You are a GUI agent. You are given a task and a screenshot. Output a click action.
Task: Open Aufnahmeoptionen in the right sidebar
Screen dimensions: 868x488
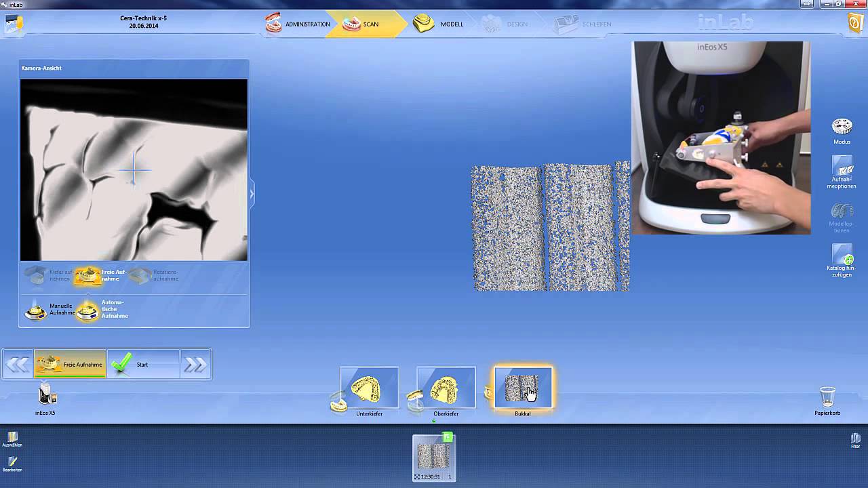tap(842, 172)
